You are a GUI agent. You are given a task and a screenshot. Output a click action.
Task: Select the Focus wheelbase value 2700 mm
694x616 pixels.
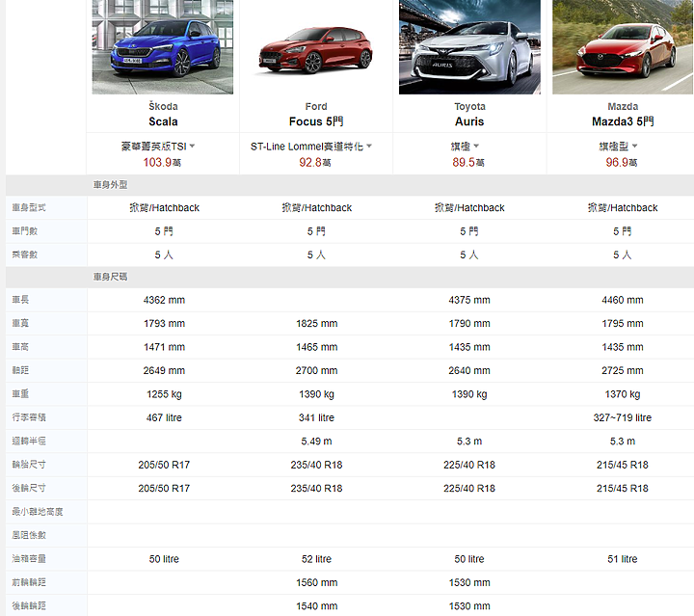tap(317, 370)
